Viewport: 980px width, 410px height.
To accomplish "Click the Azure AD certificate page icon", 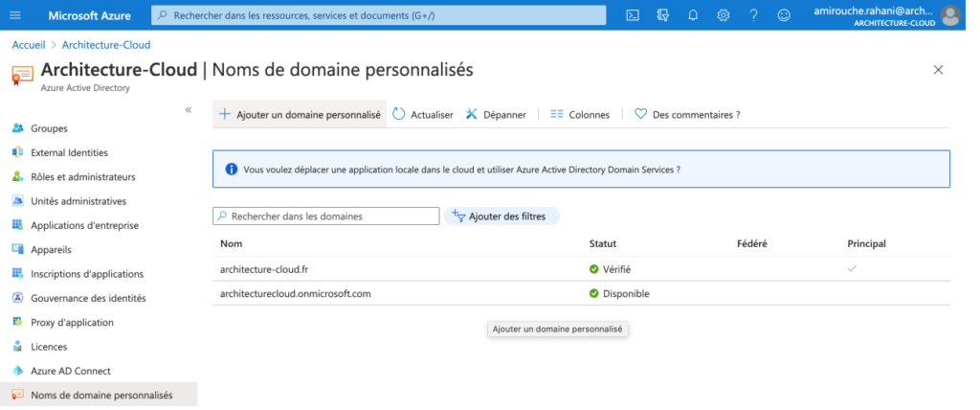I will click(23, 75).
